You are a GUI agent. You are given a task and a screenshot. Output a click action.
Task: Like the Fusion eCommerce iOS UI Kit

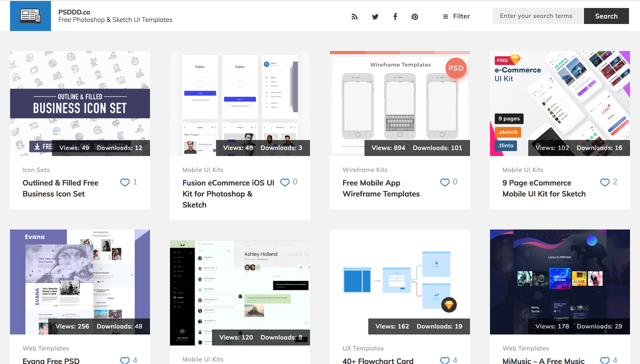(x=285, y=182)
